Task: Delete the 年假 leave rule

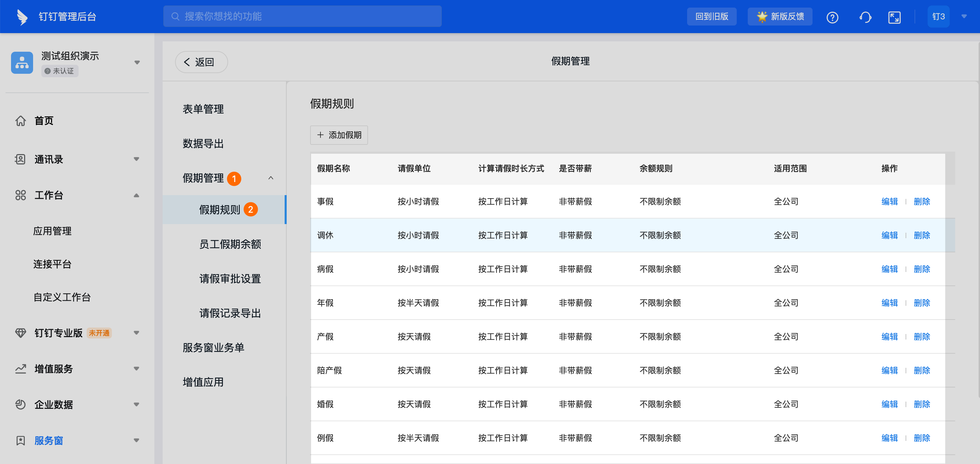Action: [x=921, y=303]
